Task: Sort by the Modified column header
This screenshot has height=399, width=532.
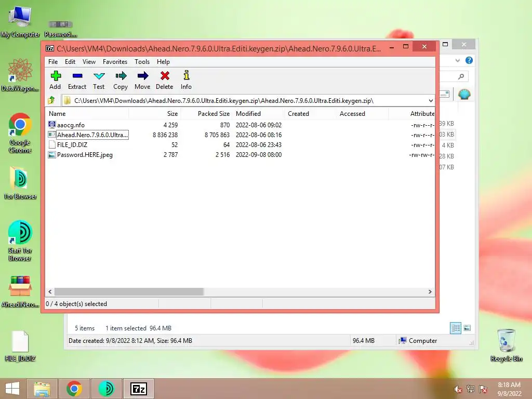Action: click(x=259, y=114)
